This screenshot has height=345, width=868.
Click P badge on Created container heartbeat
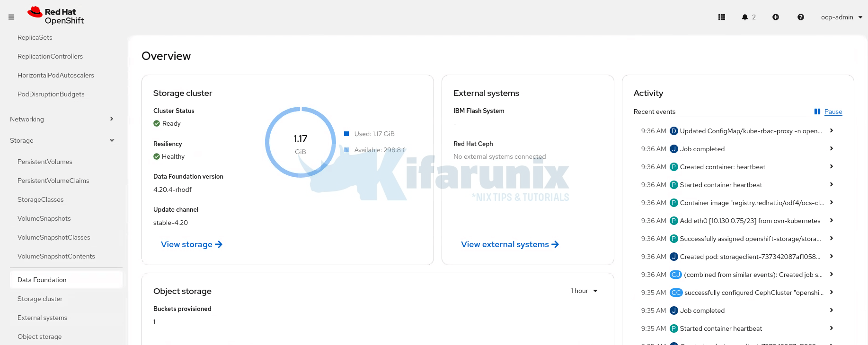(x=674, y=167)
